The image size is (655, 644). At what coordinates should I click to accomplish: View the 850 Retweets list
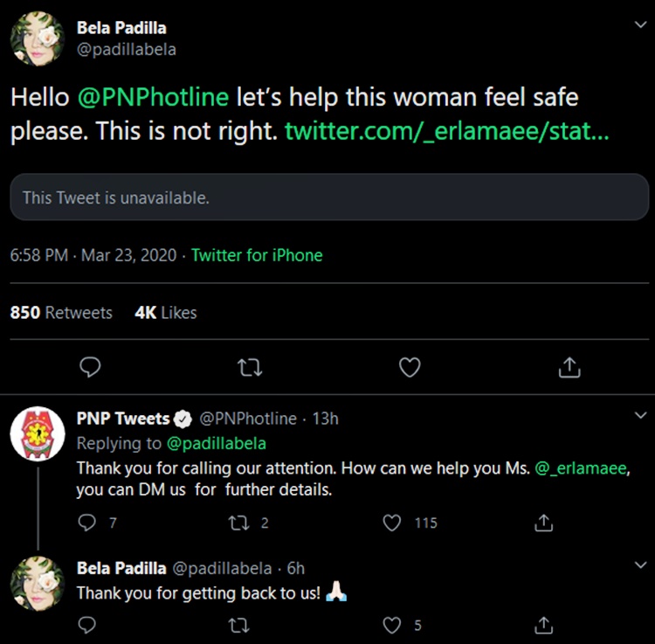pyautogui.click(x=61, y=312)
